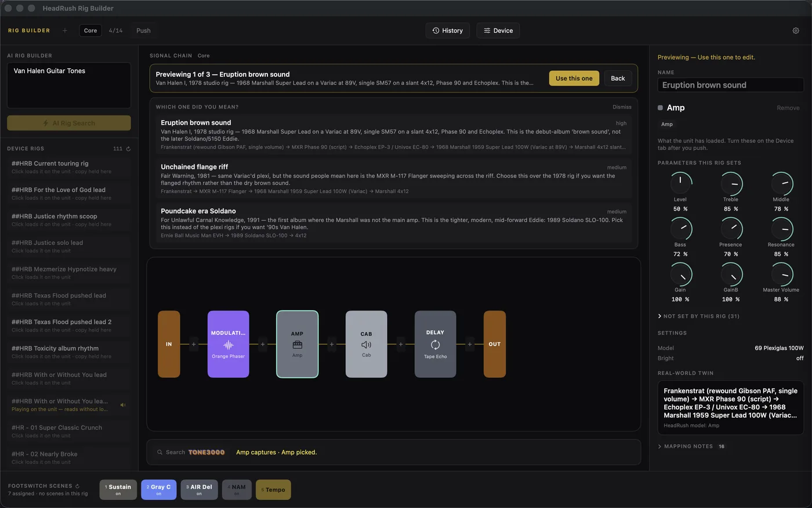Click the Presence knob
Image resolution: width=812 pixels, height=508 pixels.
pyautogui.click(x=731, y=229)
